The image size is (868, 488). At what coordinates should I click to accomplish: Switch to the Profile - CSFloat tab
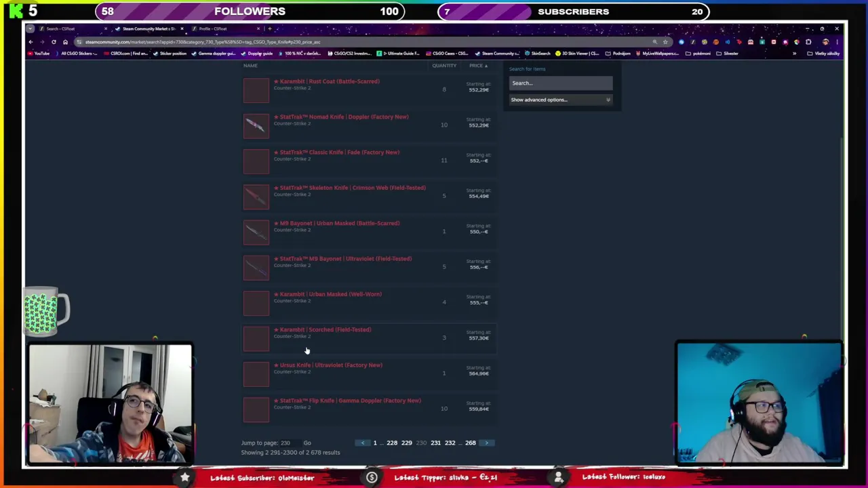click(222, 28)
